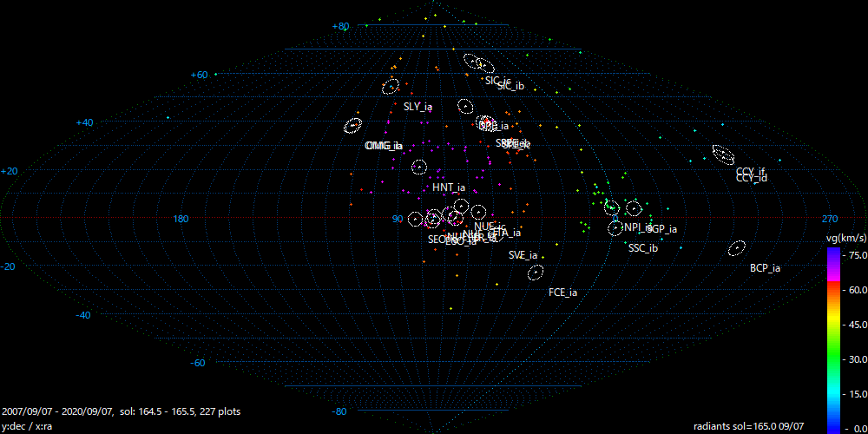Click the +80 declination axis label
868x434 pixels.
[340, 26]
